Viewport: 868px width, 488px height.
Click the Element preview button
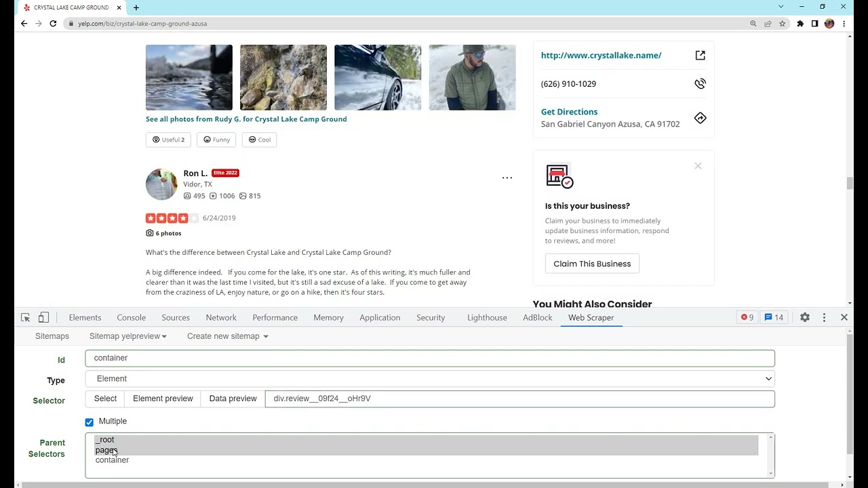click(163, 399)
